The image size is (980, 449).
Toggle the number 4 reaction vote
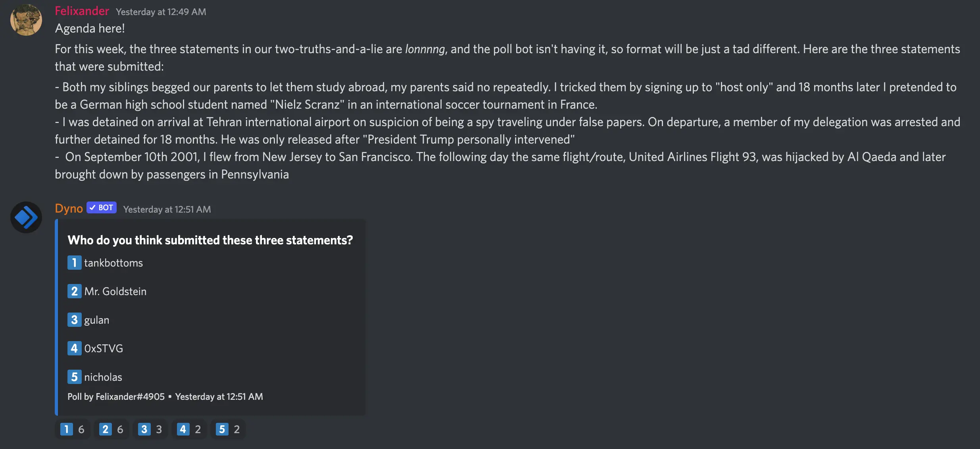click(x=189, y=429)
